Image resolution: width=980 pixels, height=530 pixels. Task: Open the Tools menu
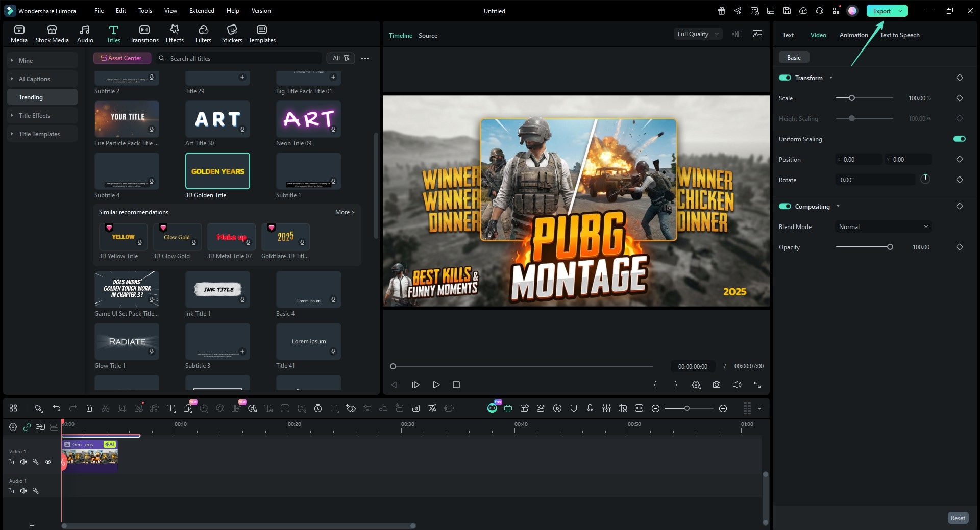tap(144, 10)
